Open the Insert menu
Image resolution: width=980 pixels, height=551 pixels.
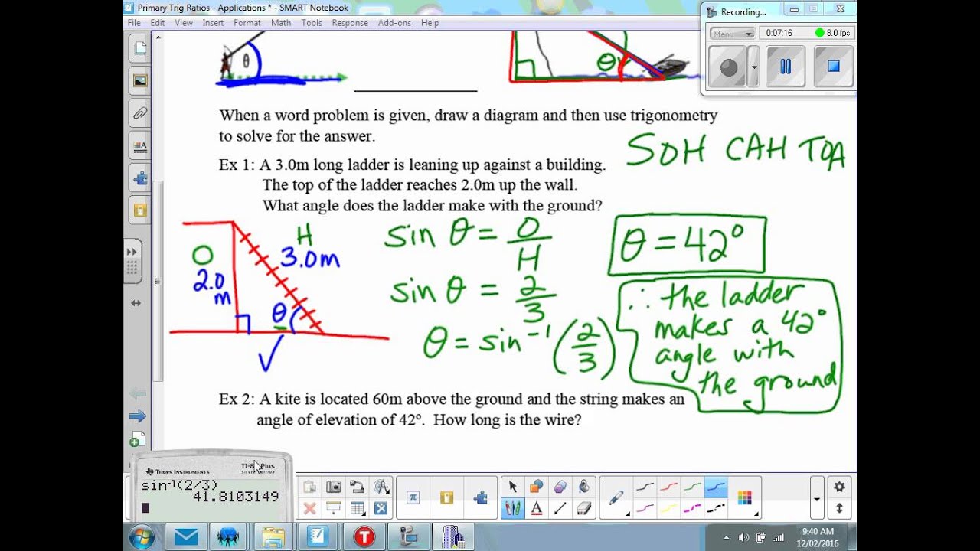tap(213, 23)
